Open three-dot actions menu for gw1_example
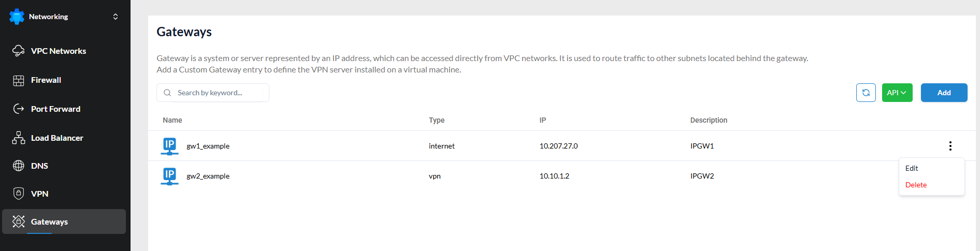The height and width of the screenshot is (251, 980). click(950, 146)
